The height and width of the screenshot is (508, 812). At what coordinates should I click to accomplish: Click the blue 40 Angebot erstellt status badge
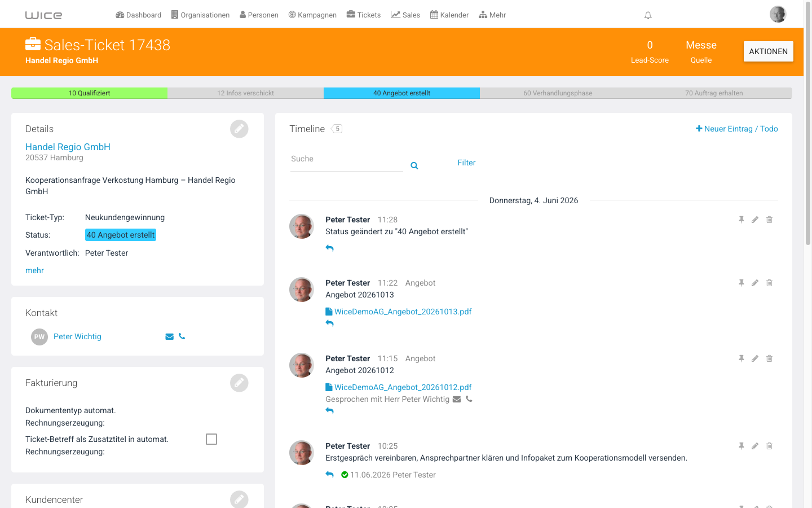click(121, 235)
